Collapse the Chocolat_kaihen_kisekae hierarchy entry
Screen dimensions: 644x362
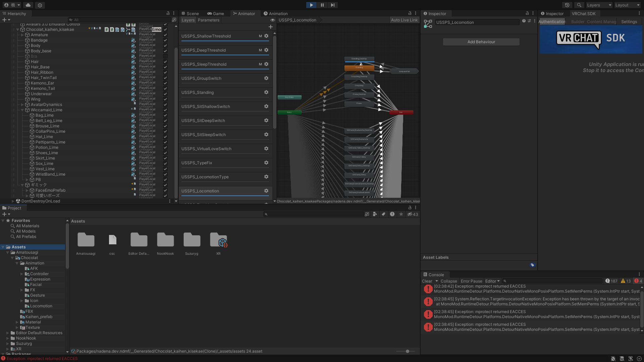17,29
